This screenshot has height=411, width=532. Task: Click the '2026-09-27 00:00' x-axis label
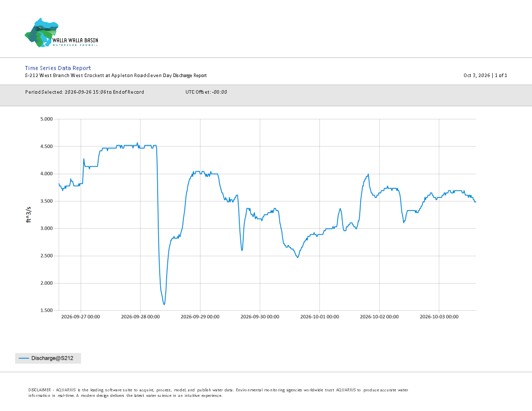(81, 317)
